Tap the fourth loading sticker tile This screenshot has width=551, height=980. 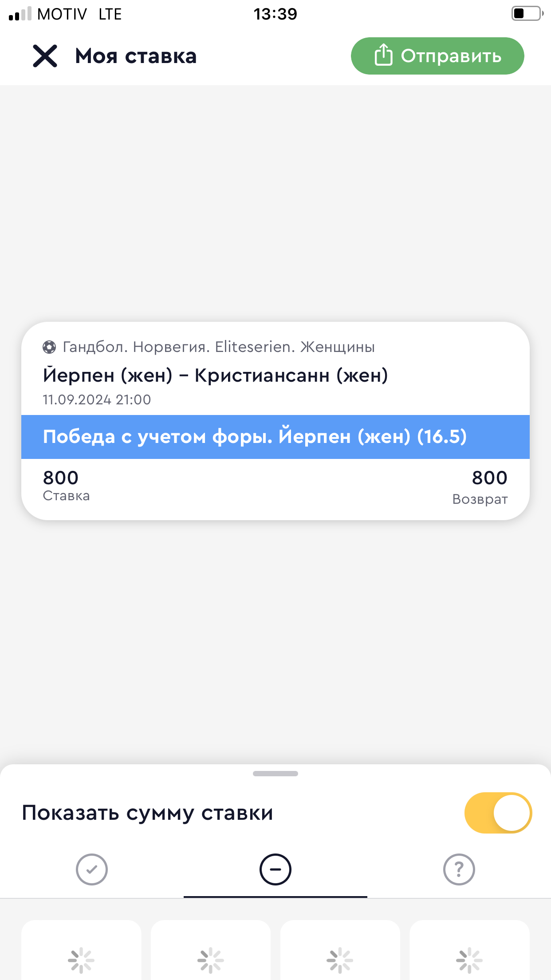pyautogui.click(x=469, y=954)
